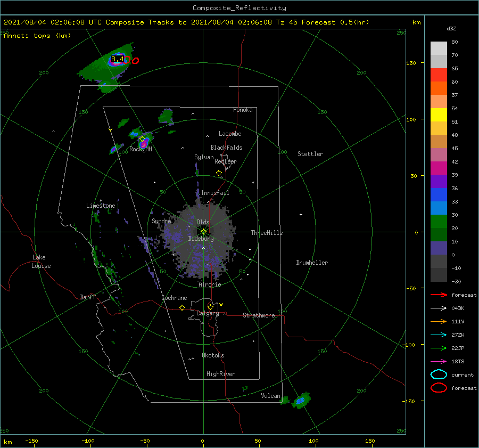Select the magenta 39–42 dBZ color swatch

tap(439, 168)
